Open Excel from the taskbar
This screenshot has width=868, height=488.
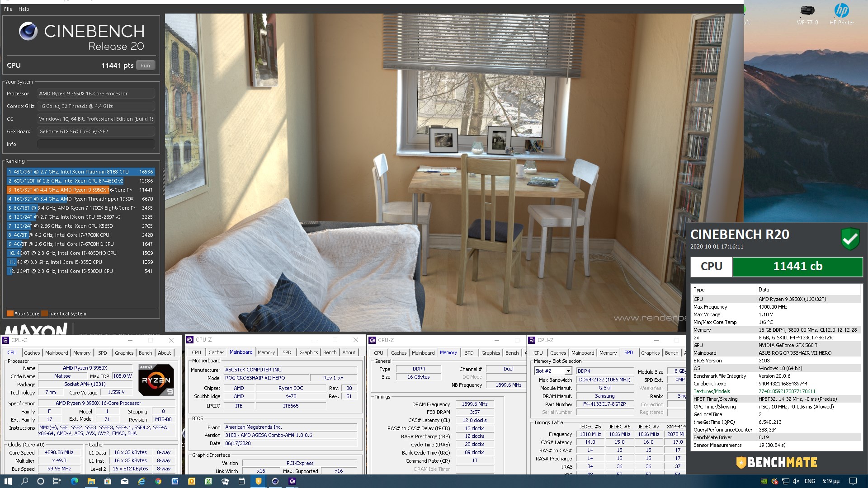(x=208, y=481)
